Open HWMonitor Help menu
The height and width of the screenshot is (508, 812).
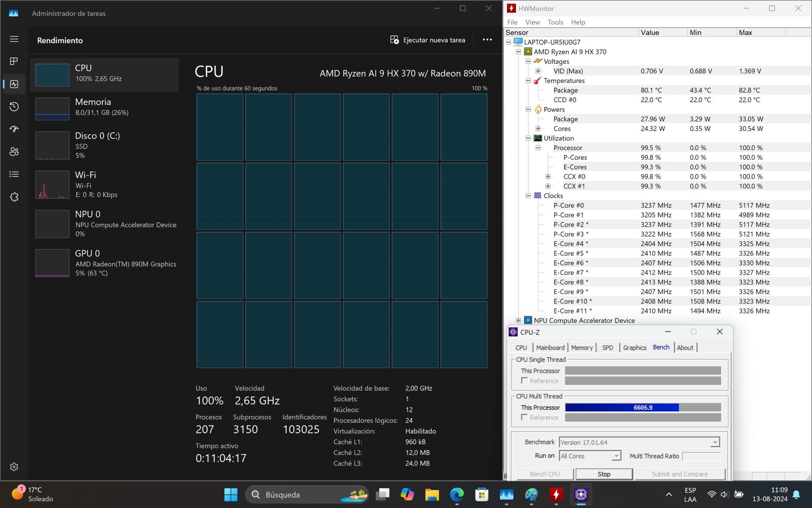point(578,22)
